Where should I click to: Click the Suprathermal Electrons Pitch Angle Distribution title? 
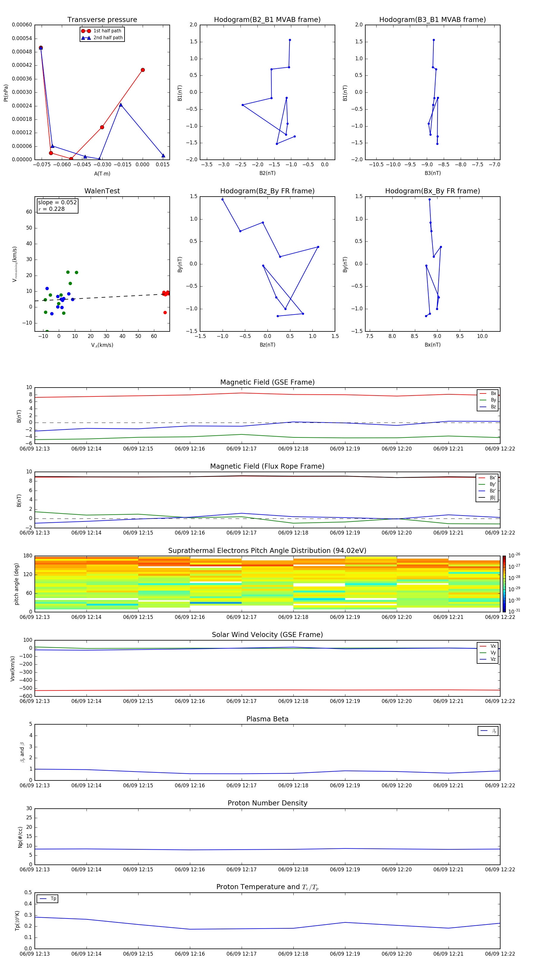pos(267,551)
